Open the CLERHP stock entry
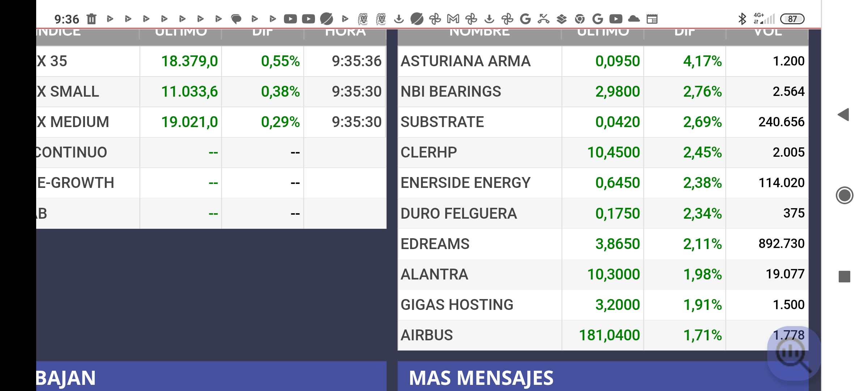Viewport: 868px width, 391px height. 603,152
